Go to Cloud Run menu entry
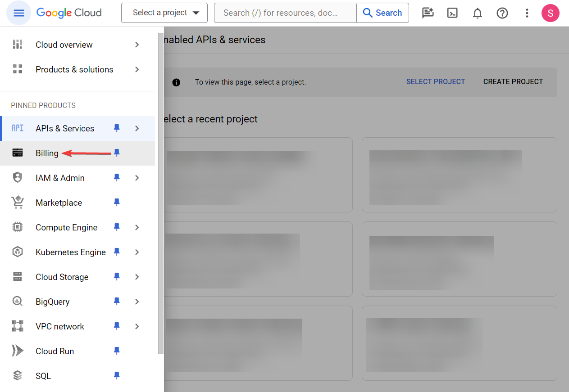 pos(77,351)
